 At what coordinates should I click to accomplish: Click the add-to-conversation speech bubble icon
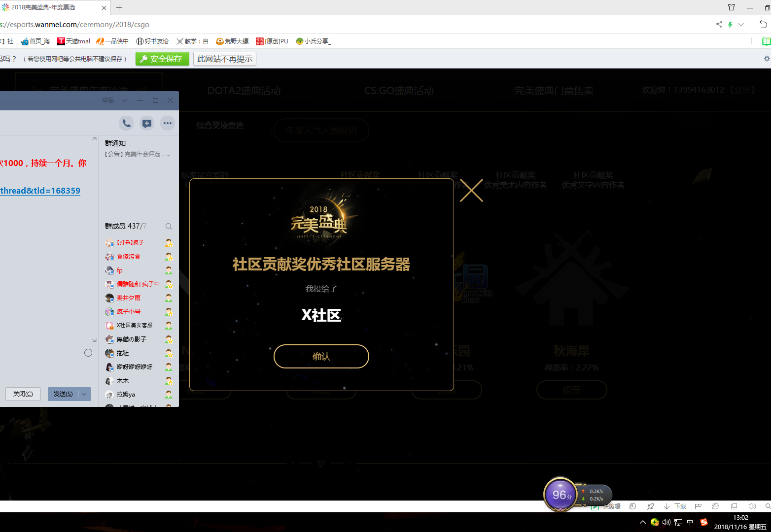tap(147, 123)
